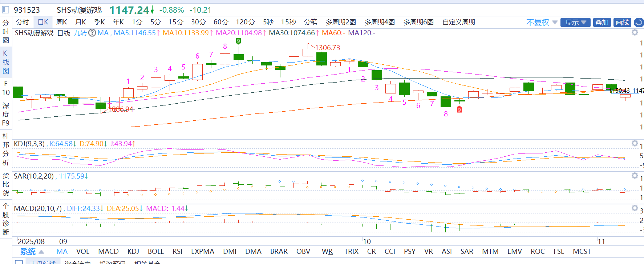Click the 1306.73 high price label
644x264 pixels.
[x=328, y=48]
